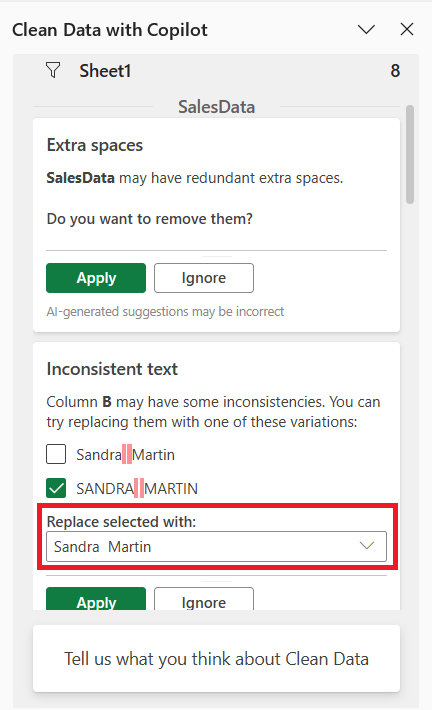Click the SANDRA MARTIN variation text

click(137, 489)
